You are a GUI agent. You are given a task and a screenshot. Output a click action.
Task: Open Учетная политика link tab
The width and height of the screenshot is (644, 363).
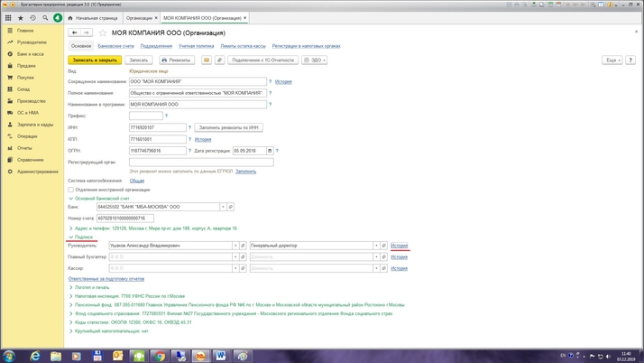point(196,46)
